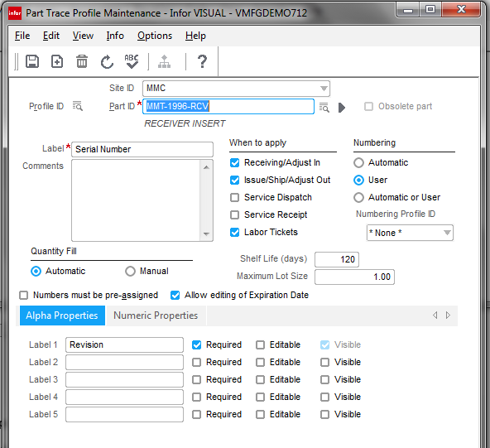Click the Label 2 input field

(x=124, y=363)
